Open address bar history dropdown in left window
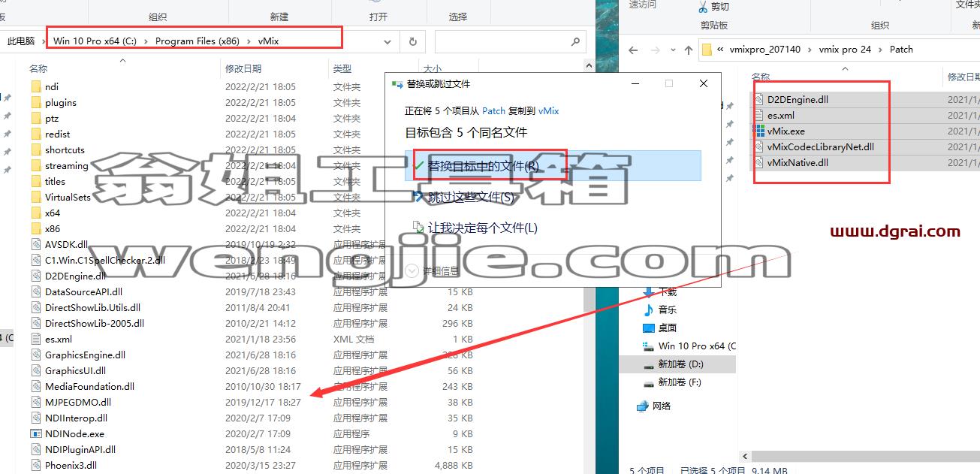This screenshot has width=980, height=474. point(387,41)
